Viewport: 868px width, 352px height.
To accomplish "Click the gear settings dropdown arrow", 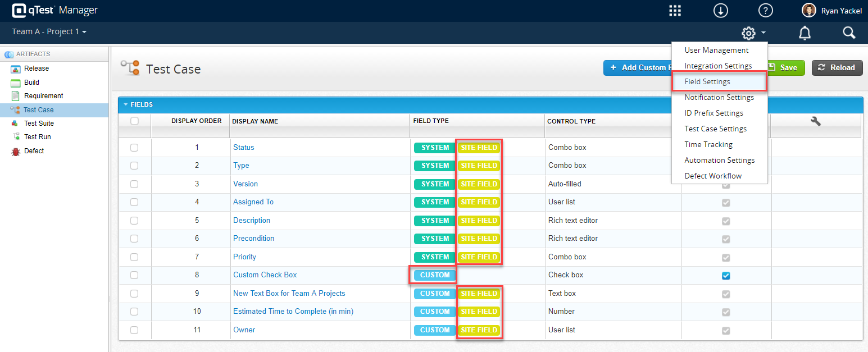I will click(764, 33).
